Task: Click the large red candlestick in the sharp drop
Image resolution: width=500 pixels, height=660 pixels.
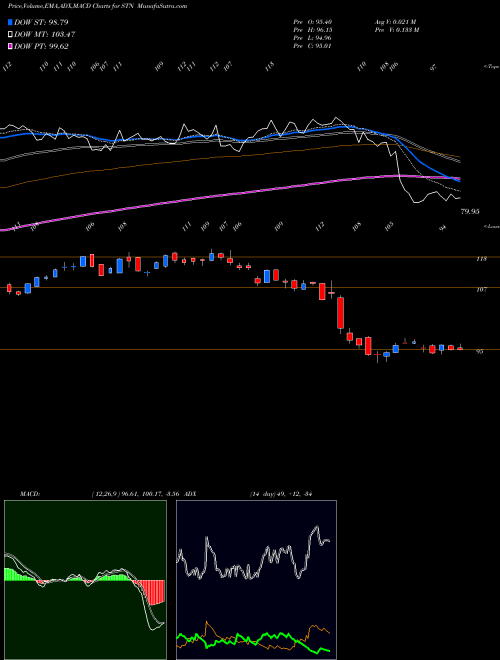Action: pyautogui.click(x=340, y=313)
